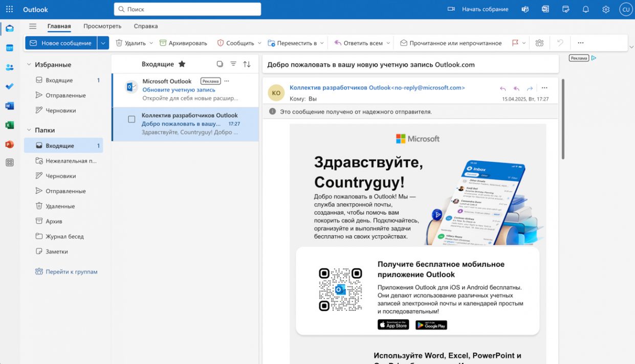This screenshot has width=635, height=364.
Task: Open the Справка tab
Action: tap(145, 26)
